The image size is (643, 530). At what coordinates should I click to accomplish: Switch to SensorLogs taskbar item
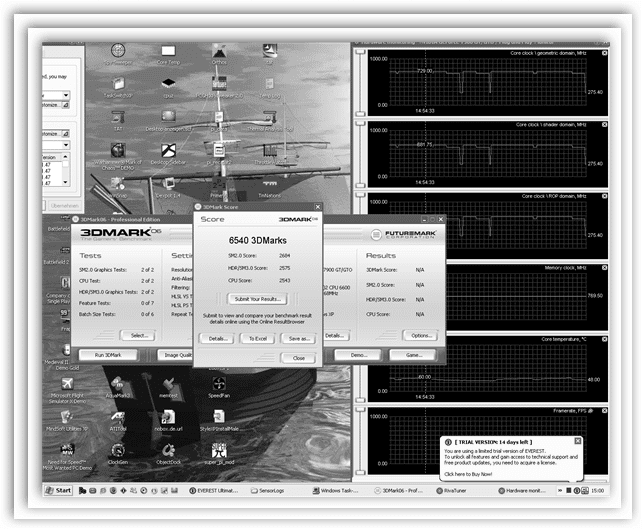267,491
